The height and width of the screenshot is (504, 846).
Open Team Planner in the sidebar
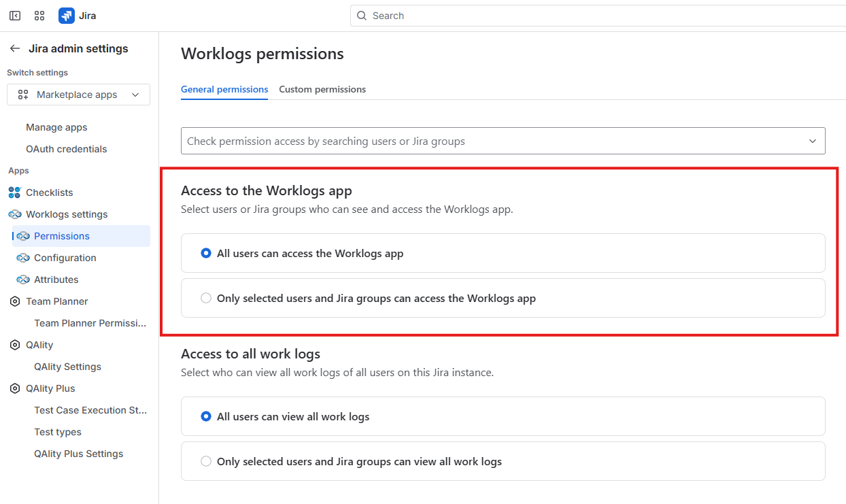coord(57,301)
